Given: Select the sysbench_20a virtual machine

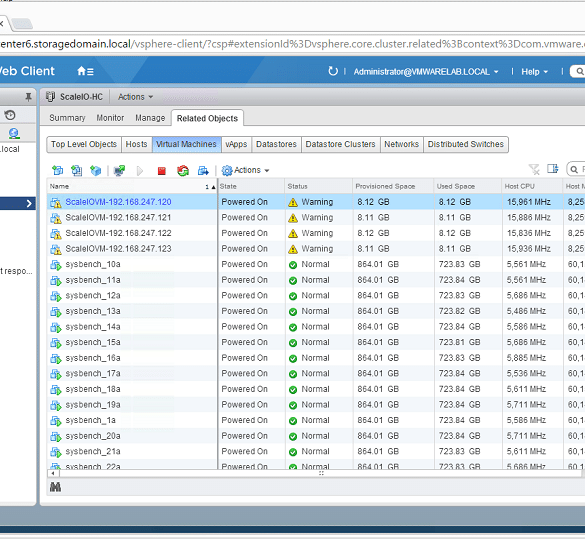Looking at the screenshot, I should click(93, 436).
